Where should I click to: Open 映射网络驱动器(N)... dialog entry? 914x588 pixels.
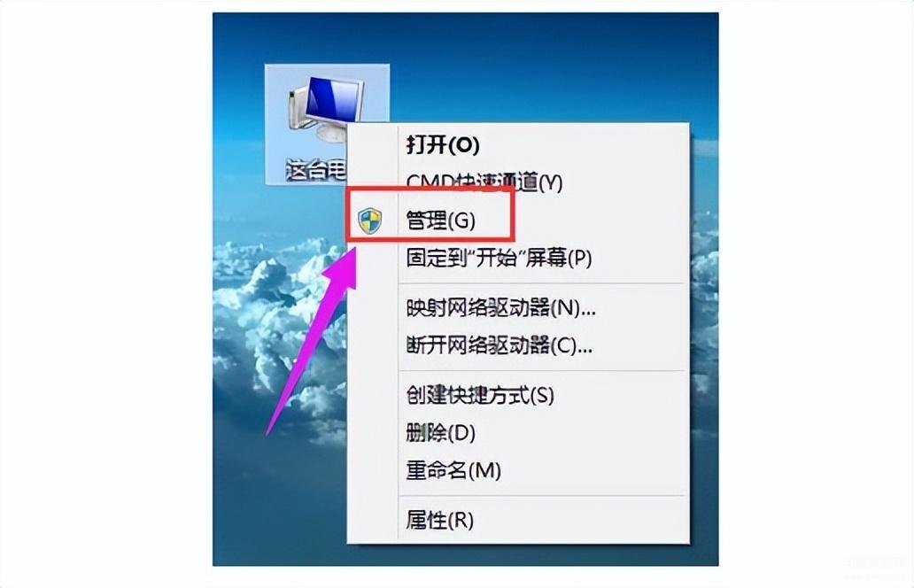[x=500, y=307]
